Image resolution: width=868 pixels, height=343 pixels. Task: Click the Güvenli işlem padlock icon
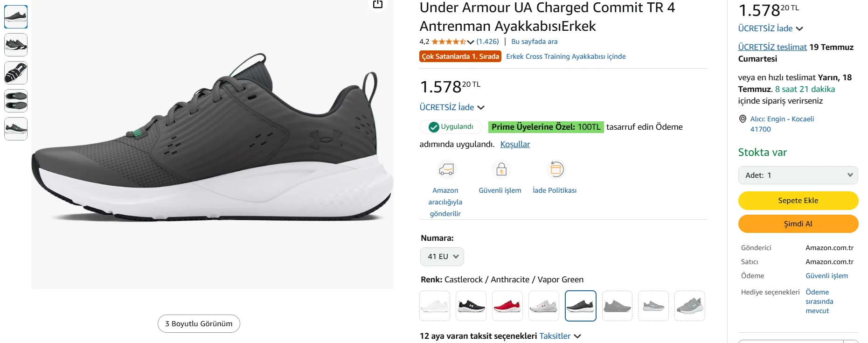(x=501, y=169)
